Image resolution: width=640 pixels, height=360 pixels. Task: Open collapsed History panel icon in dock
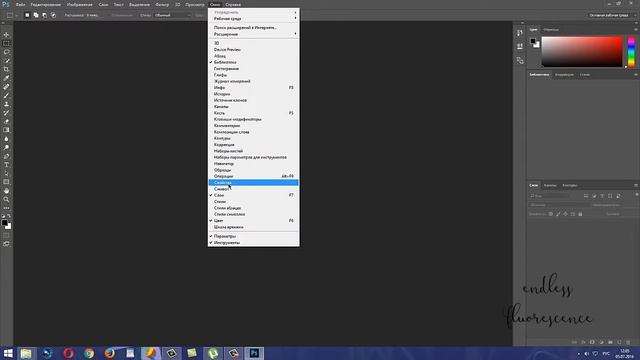pyautogui.click(x=520, y=33)
